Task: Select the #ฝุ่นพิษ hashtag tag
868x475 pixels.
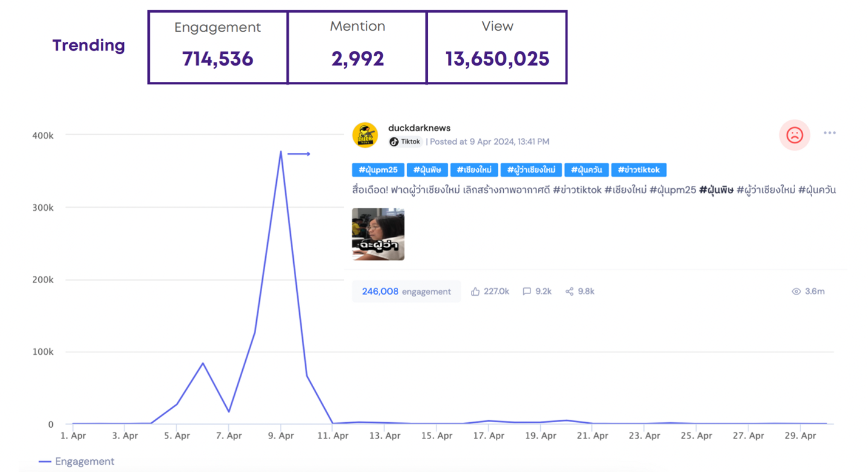Action: click(x=427, y=170)
